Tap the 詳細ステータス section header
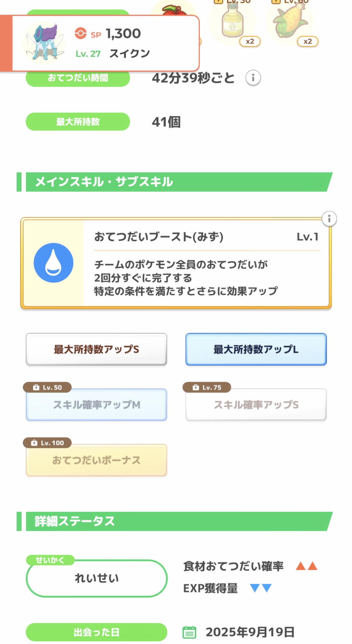 tap(175, 521)
